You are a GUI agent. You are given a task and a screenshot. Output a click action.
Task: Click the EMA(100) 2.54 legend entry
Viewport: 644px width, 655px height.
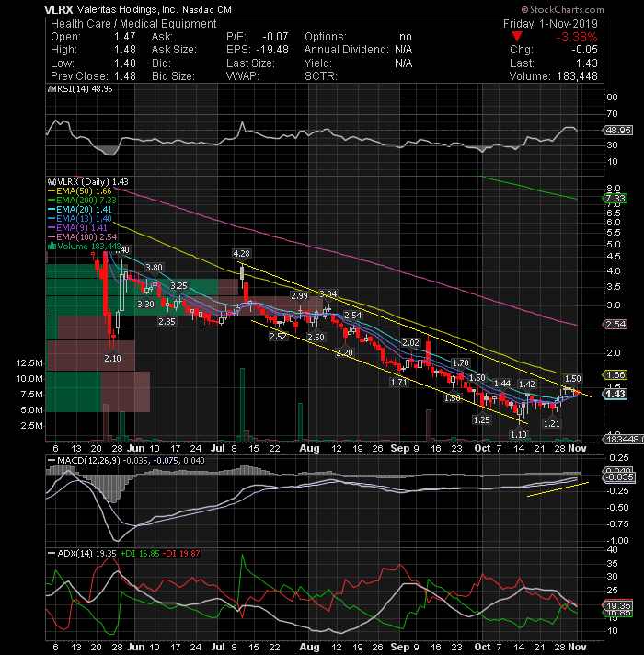82,237
